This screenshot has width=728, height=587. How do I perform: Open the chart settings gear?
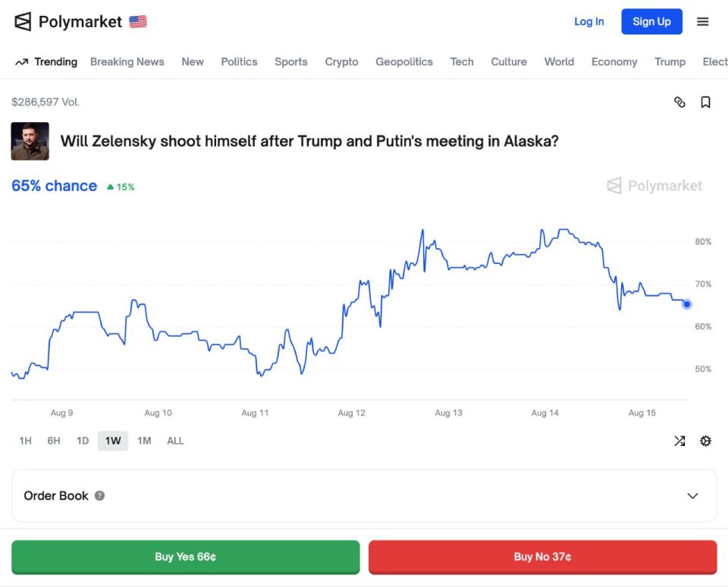tap(705, 441)
